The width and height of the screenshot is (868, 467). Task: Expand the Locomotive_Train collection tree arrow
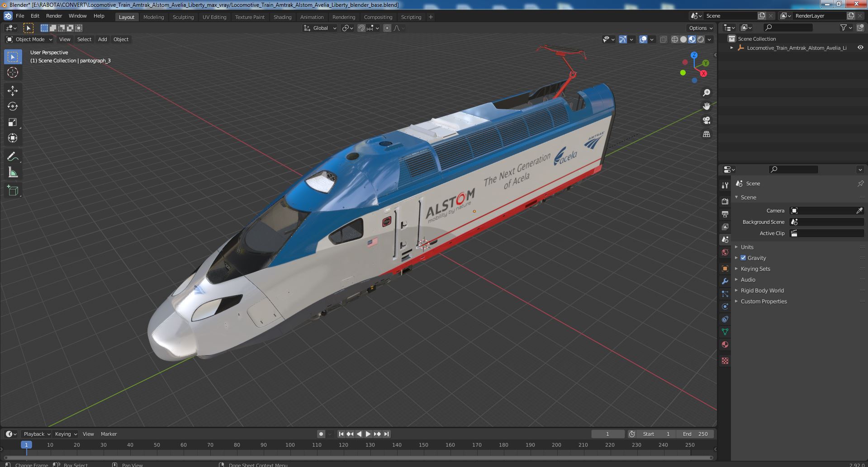[732, 47]
